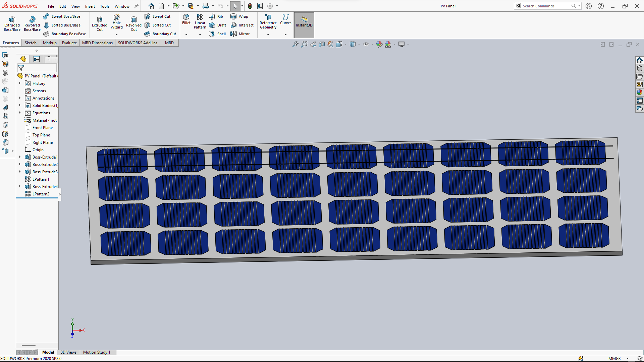Click the top-left solar cell on panel
644x362 pixels.
pyautogui.click(x=122, y=161)
